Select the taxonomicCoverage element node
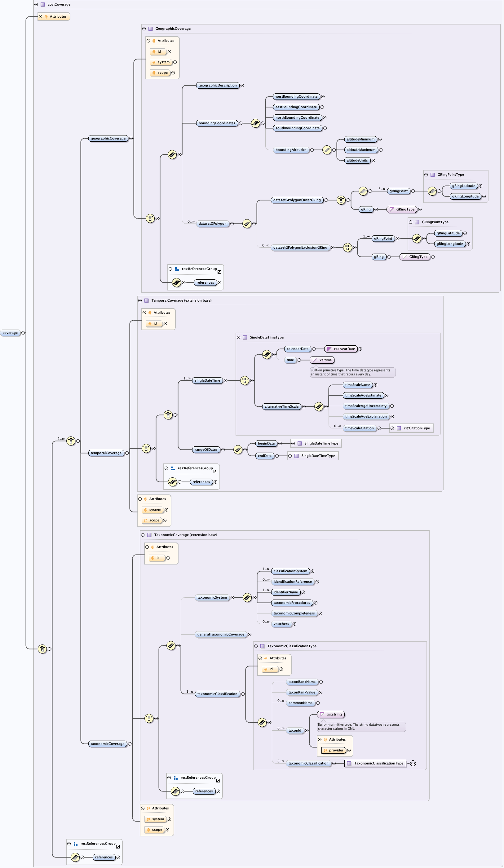The height and width of the screenshot is (868, 504). [x=108, y=744]
